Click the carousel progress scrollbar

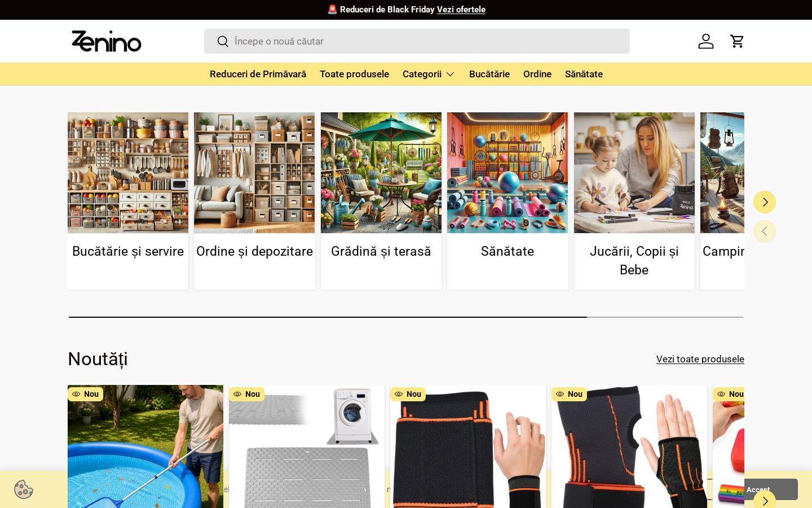[x=406, y=317]
